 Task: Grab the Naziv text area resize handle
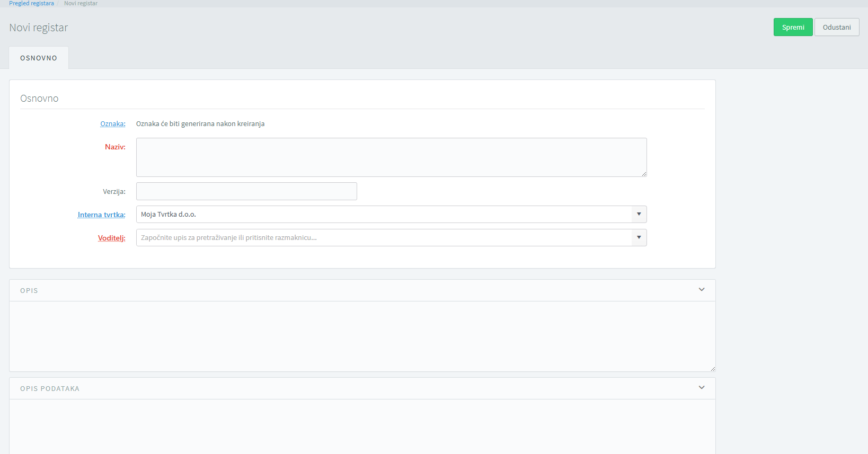(644, 174)
